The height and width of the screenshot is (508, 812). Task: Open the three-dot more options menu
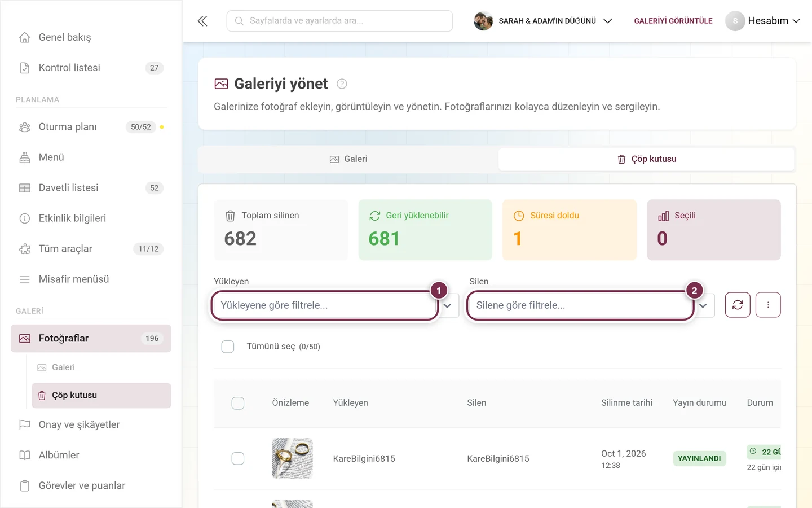click(768, 305)
